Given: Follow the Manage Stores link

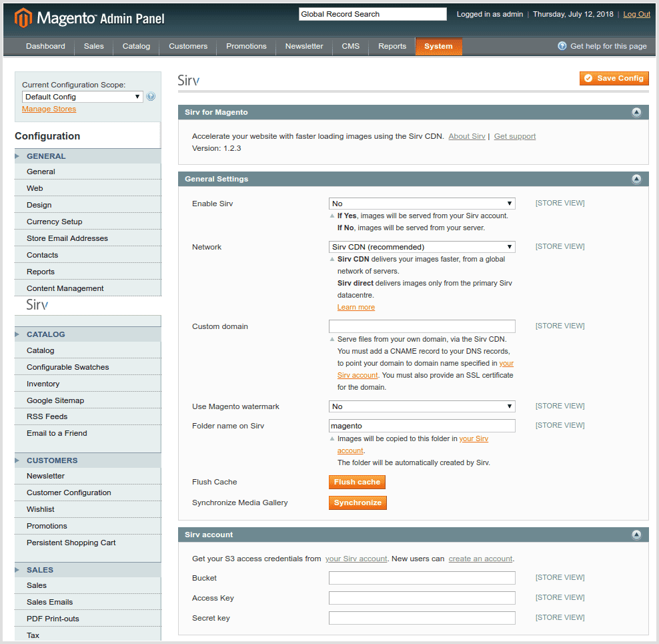Looking at the screenshot, I should pyautogui.click(x=49, y=109).
